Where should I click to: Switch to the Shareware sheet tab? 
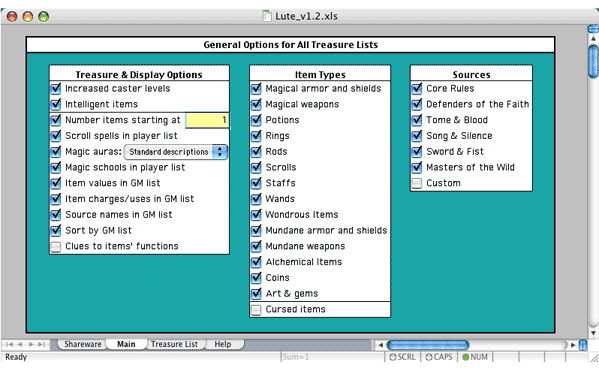(x=83, y=344)
